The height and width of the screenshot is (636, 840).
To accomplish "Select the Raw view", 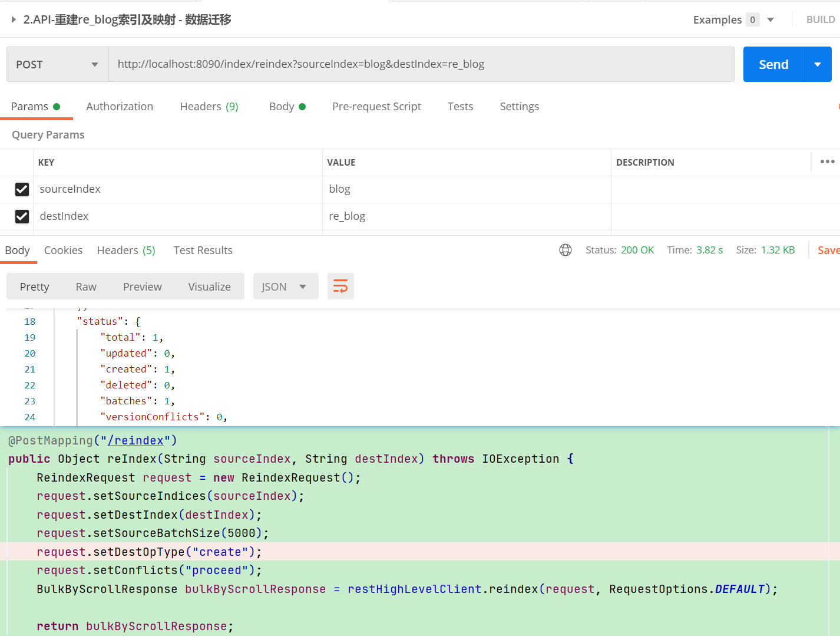I will pos(86,286).
